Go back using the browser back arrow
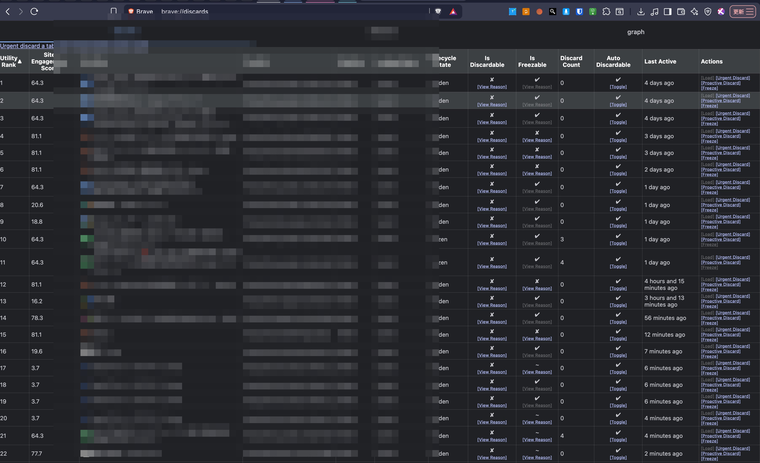 tap(8, 12)
